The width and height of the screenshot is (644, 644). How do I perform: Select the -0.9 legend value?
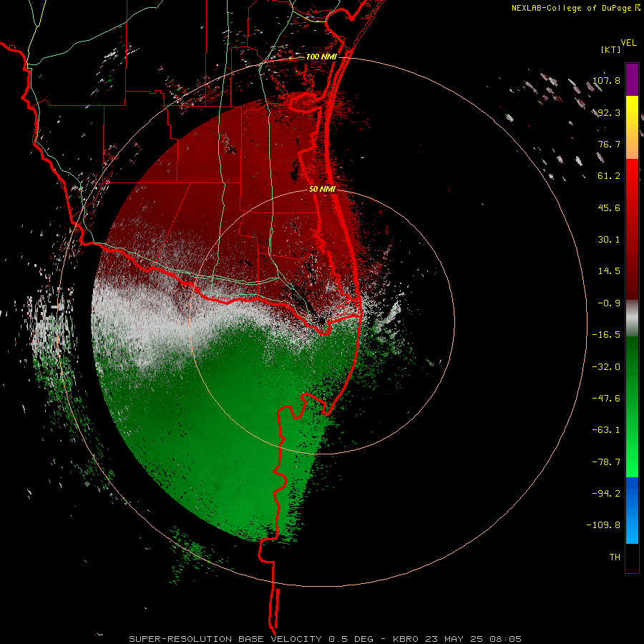609,303
